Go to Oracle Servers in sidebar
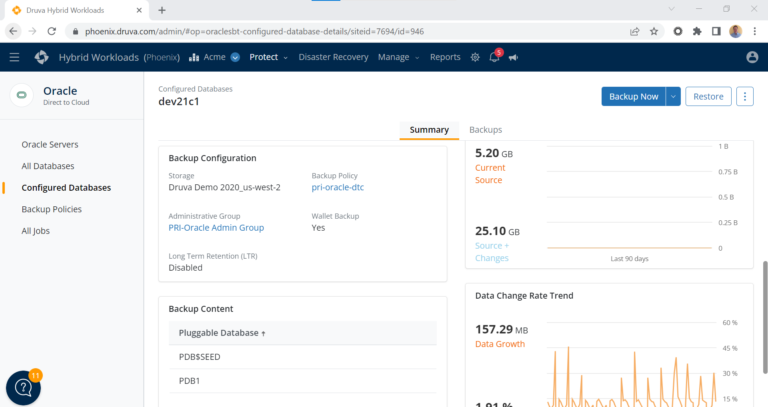 point(50,144)
